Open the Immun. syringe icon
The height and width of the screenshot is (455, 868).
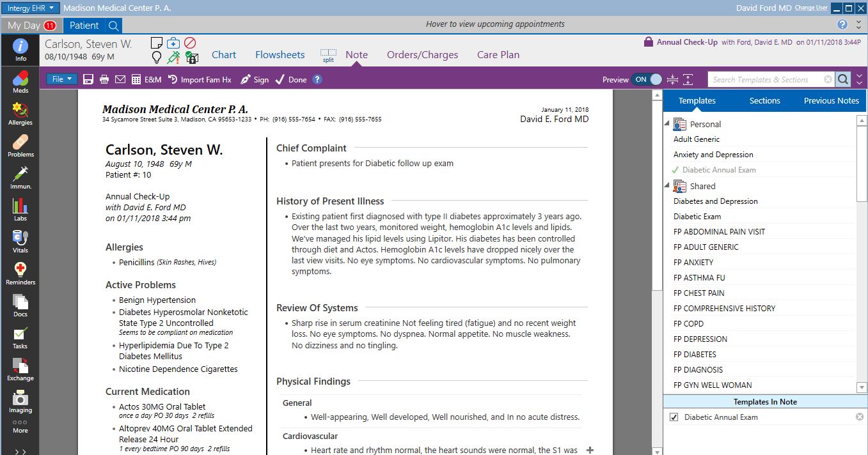[x=20, y=178]
